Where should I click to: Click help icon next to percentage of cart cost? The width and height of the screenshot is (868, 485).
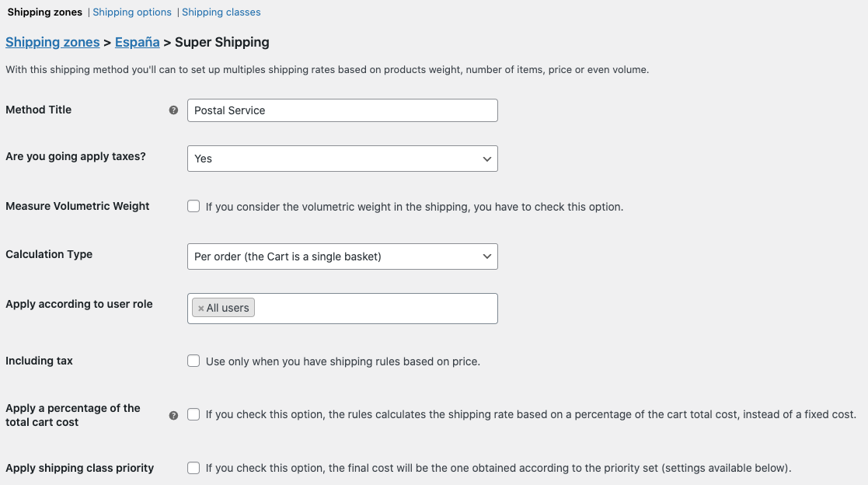coord(173,415)
